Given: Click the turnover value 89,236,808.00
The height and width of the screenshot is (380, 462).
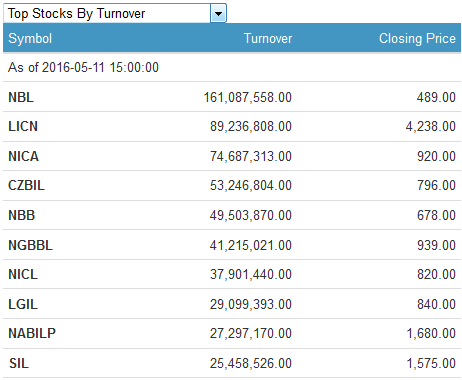Looking at the screenshot, I should tap(251, 126).
